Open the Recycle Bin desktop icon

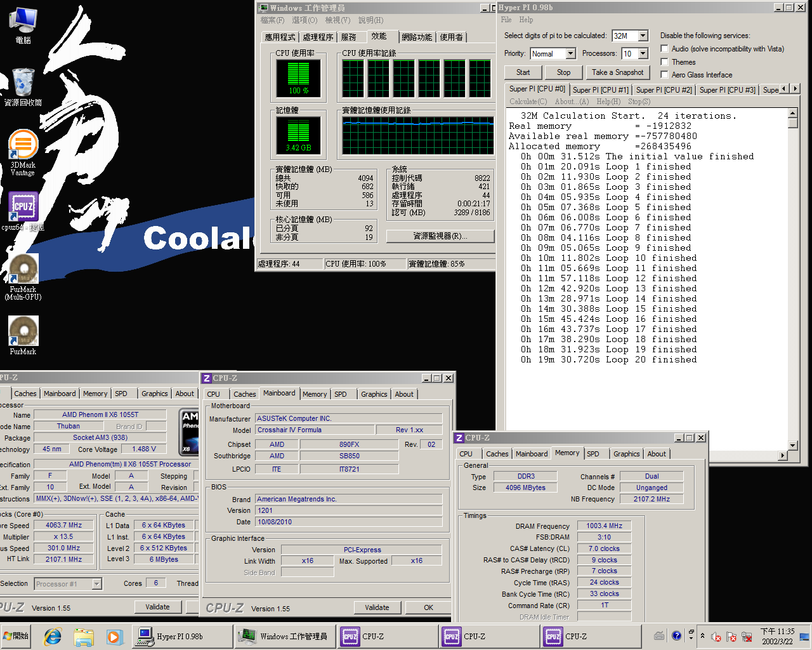click(x=23, y=87)
